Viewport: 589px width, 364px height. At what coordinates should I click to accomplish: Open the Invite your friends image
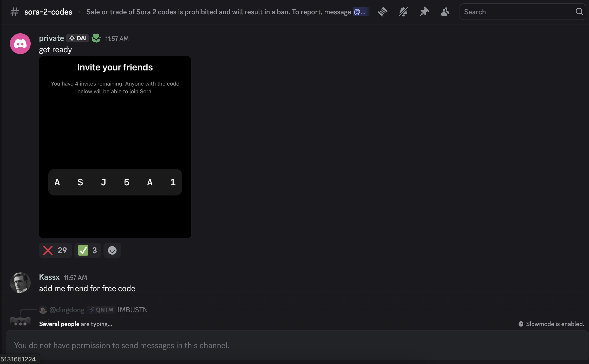[x=115, y=147]
